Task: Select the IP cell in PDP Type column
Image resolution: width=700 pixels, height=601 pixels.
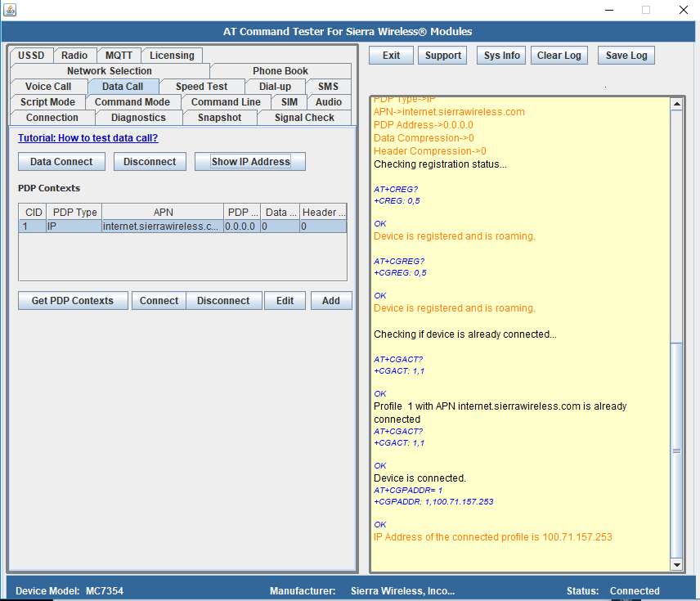Action: point(74,226)
